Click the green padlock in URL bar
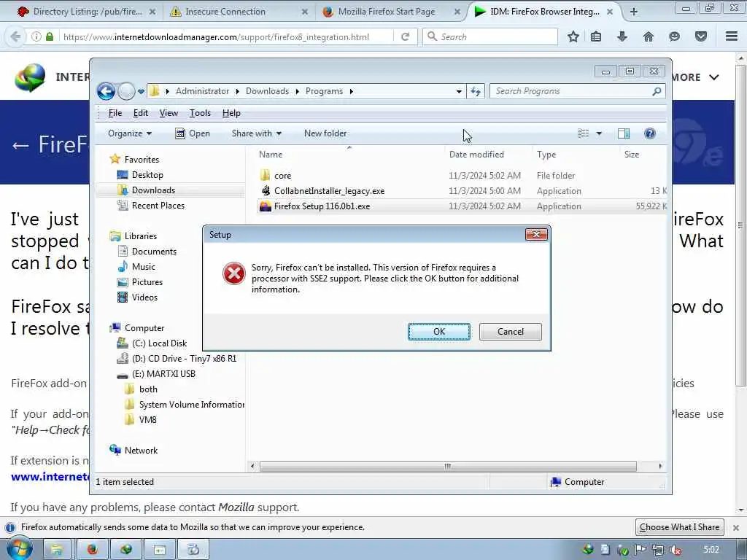Image resolution: width=747 pixels, height=560 pixels. coord(50,36)
